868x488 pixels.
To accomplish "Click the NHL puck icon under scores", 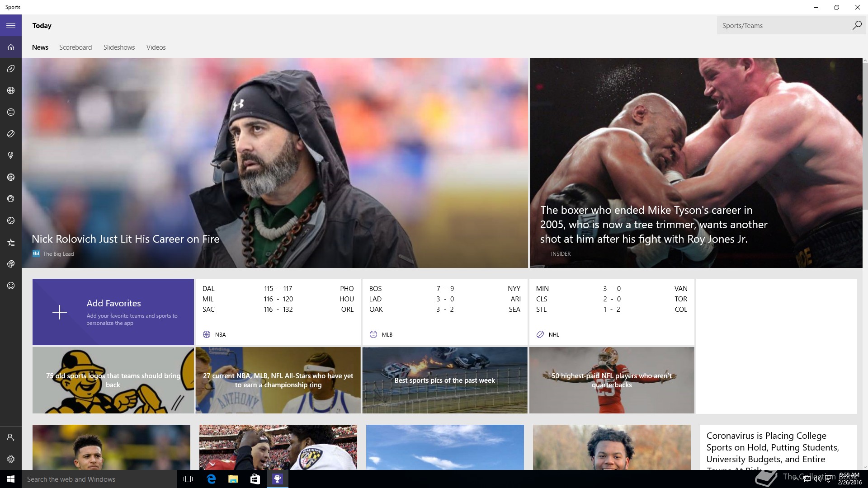I will [540, 334].
